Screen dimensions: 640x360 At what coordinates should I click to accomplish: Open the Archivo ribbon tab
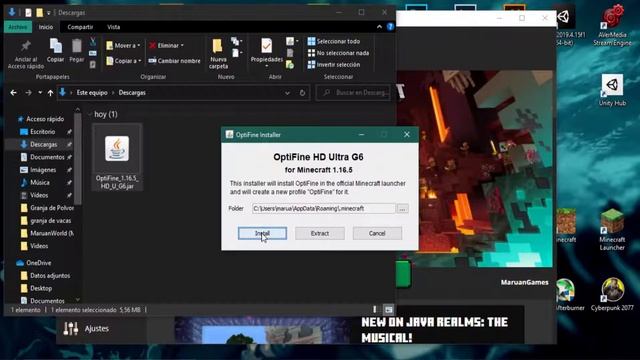coord(18,27)
